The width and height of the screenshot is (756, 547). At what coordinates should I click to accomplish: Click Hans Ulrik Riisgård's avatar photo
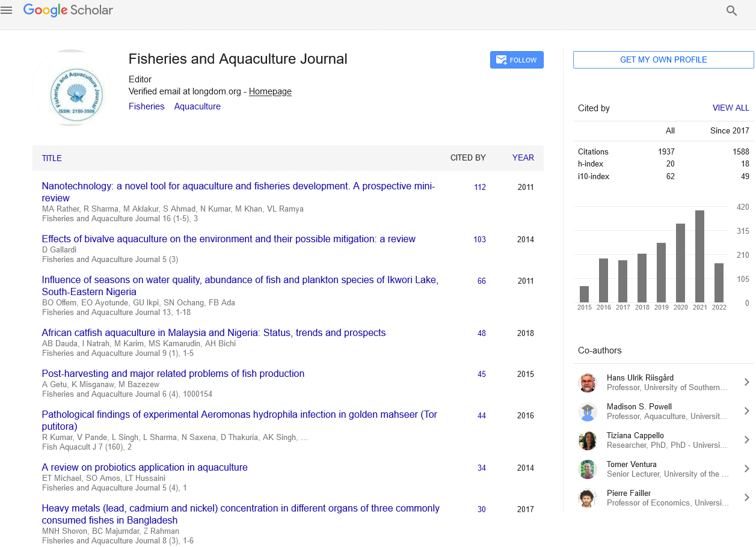tap(587, 383)
